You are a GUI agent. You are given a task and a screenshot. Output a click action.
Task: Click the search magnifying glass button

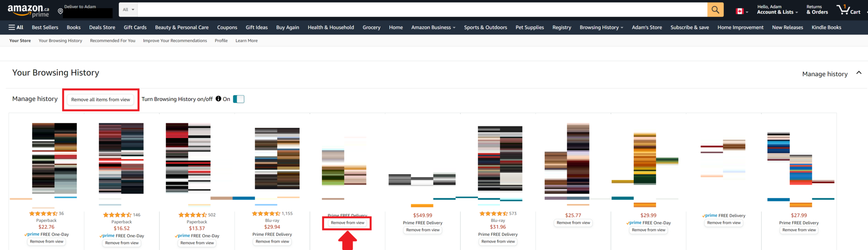click(715, 10)
